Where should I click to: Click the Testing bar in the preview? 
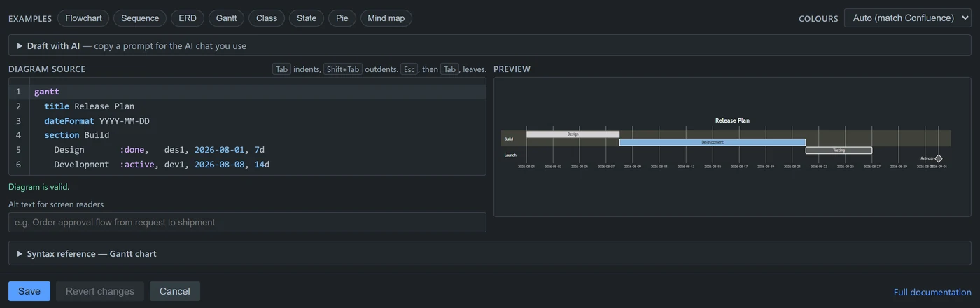839,150
